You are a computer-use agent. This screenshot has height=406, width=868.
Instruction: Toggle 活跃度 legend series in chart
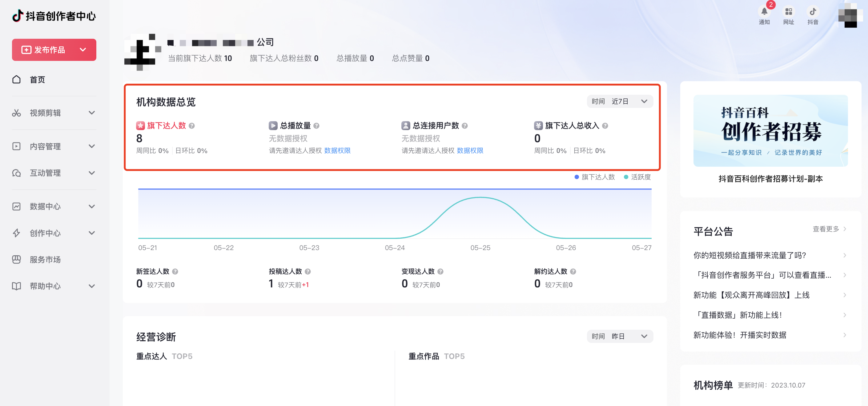[x=637, y=177]
